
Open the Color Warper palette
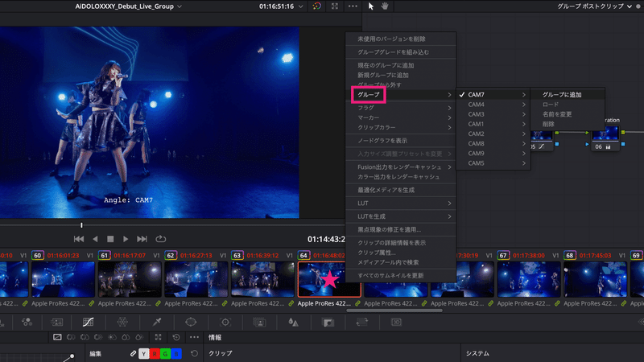point(122,323)
